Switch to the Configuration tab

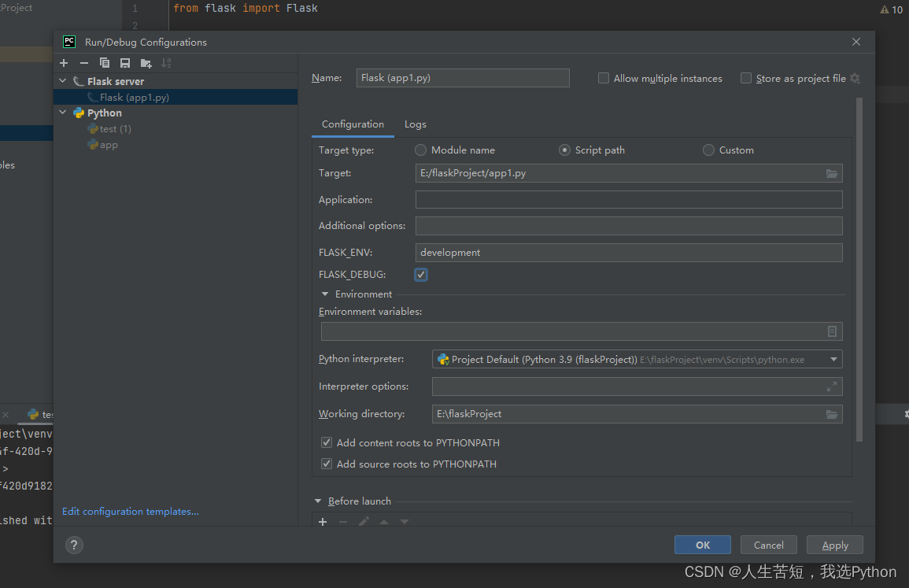[353, 124]
